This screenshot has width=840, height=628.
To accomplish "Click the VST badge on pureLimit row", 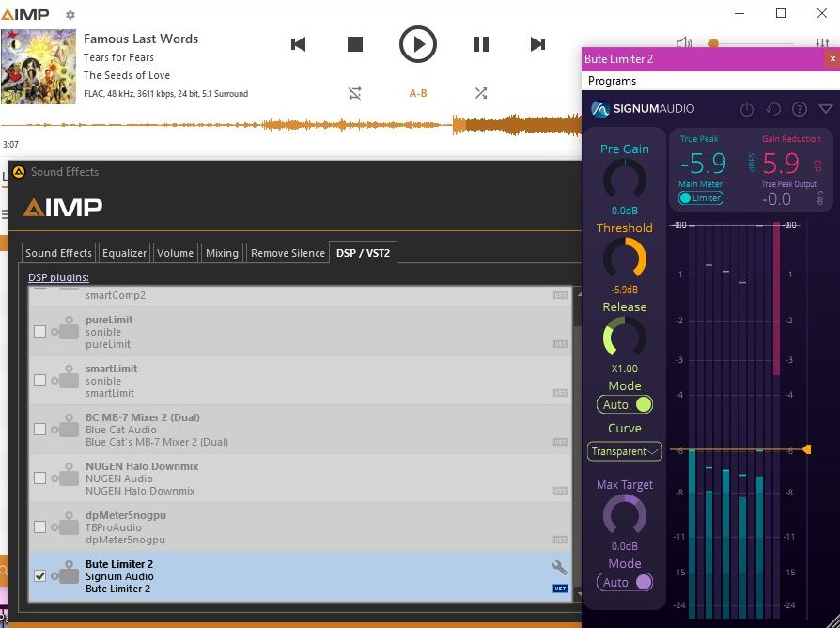I will 560,344.
